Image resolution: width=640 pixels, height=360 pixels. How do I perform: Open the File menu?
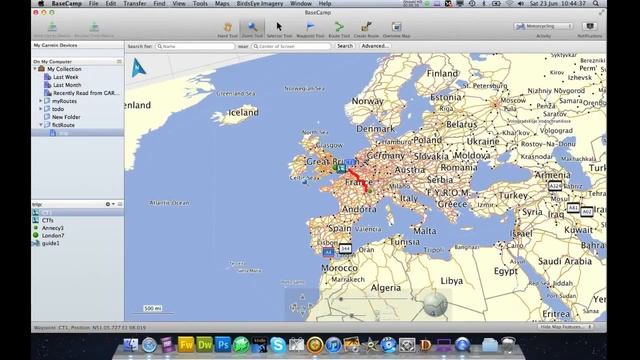point(93,3)
